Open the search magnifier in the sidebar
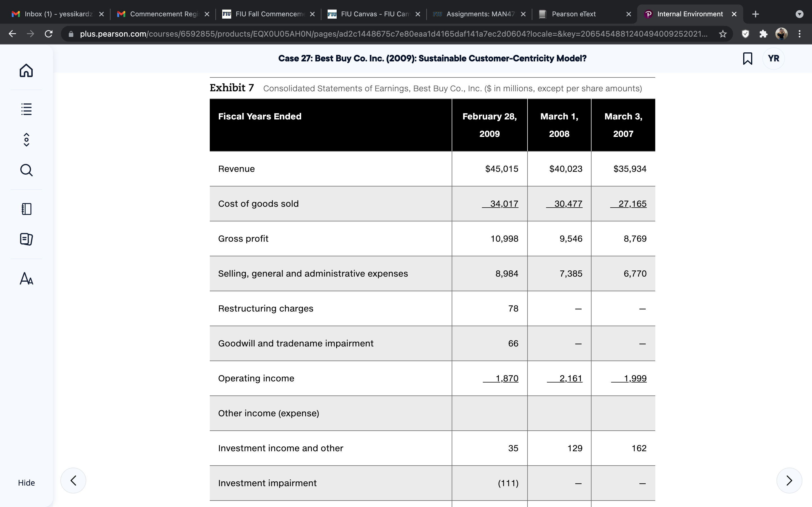Image resolution: width=812 pixels, height=507 pixels. [26, 170]
